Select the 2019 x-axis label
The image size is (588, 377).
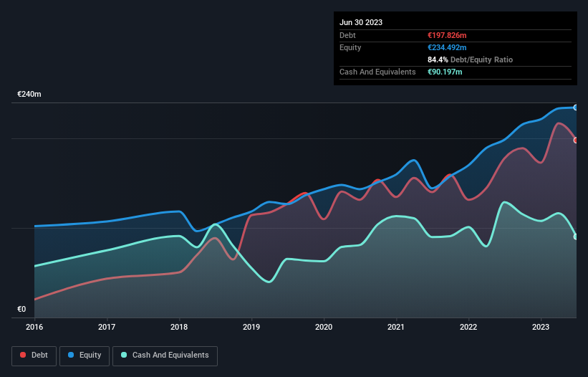(x=251, y=327)
